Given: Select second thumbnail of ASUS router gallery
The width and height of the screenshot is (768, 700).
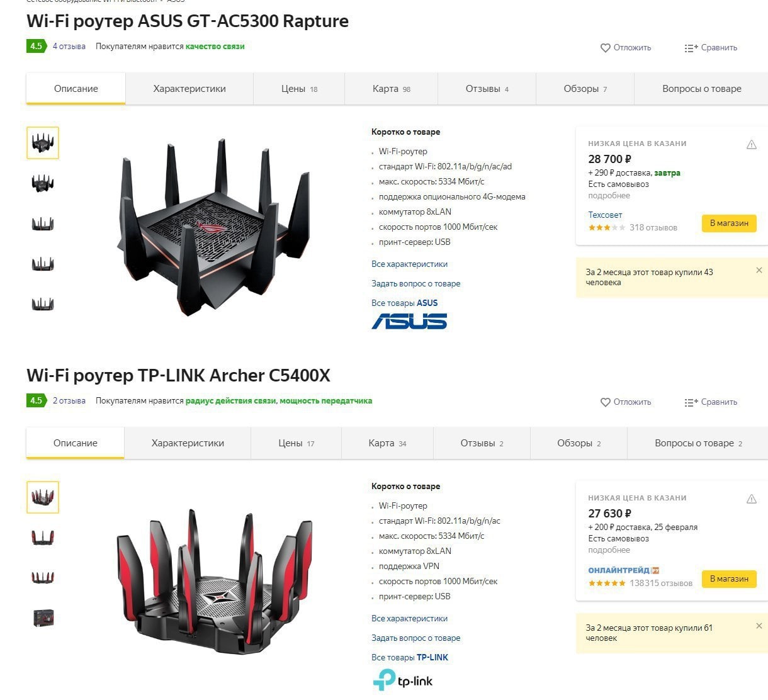Looking at the screenshot, I should (43, 183).
